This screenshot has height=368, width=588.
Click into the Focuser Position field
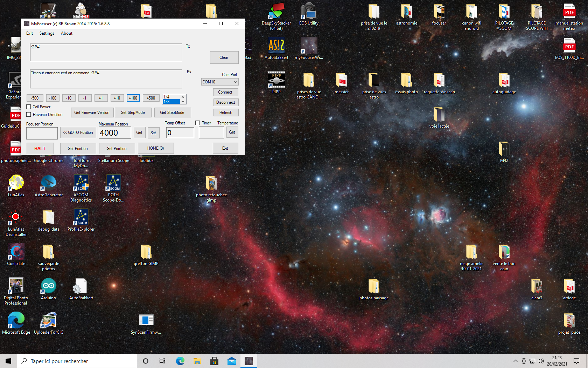(x=42, y=133)
